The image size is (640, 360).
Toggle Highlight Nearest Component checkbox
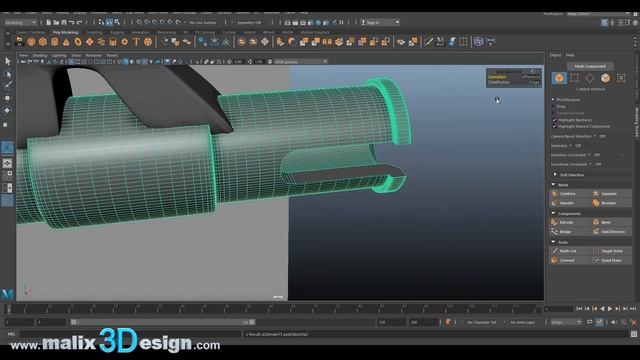554,127
